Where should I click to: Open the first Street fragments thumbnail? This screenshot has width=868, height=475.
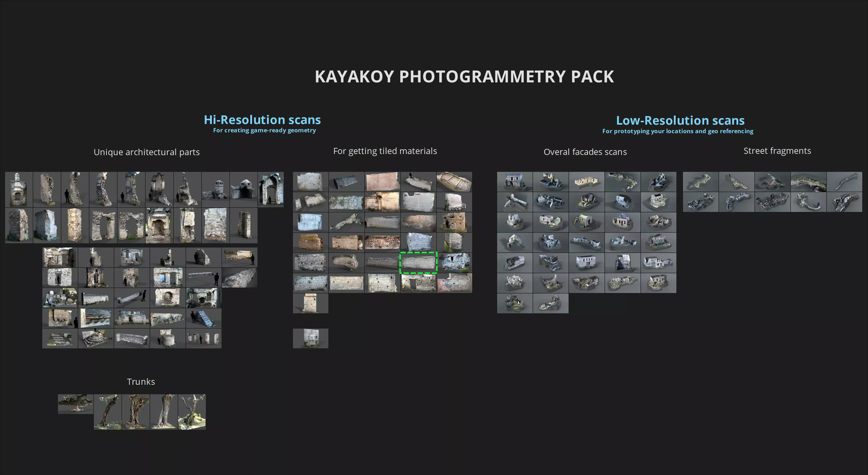[x=701, y=182]
